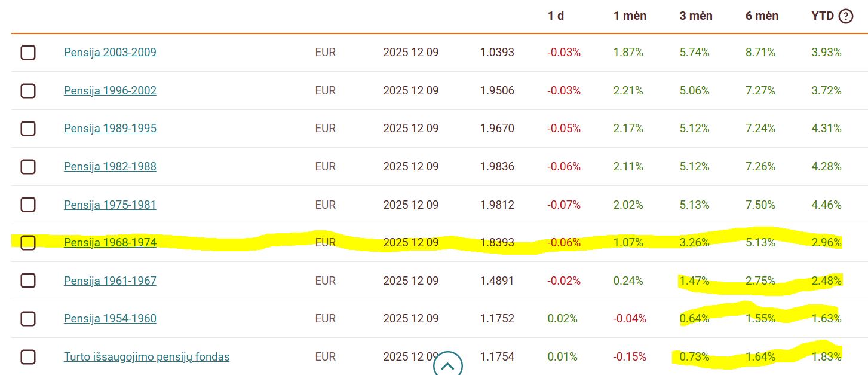Click the YTD help question mark icon
Viewport: 868px width, 375px height.
pos(846,16)
